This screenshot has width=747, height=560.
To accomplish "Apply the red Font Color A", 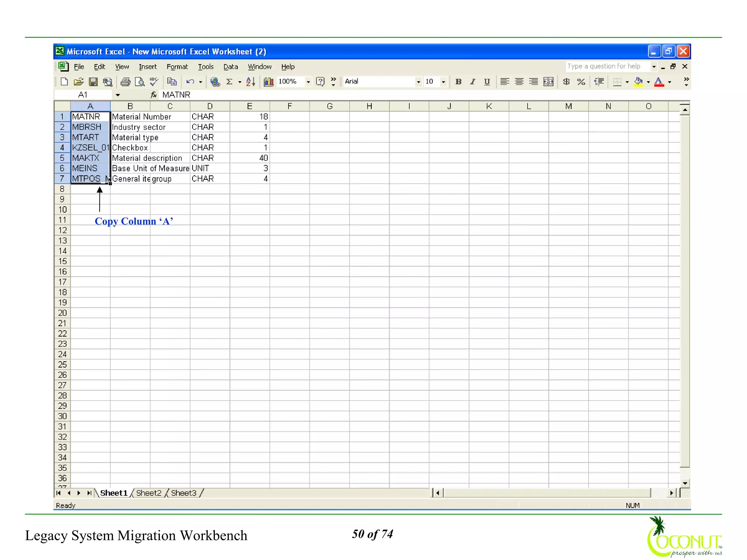I will [x=659, y=82].
